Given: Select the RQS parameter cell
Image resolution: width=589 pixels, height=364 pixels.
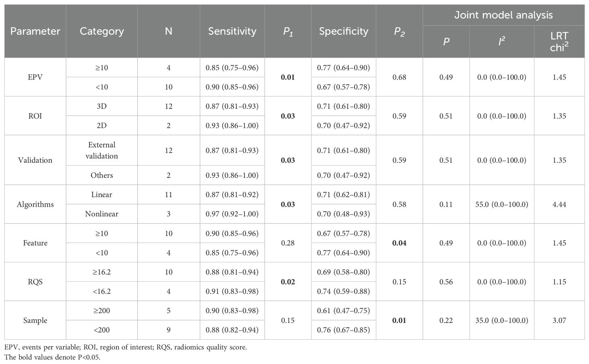Looking at the screenshot, I should pos(35,282).
